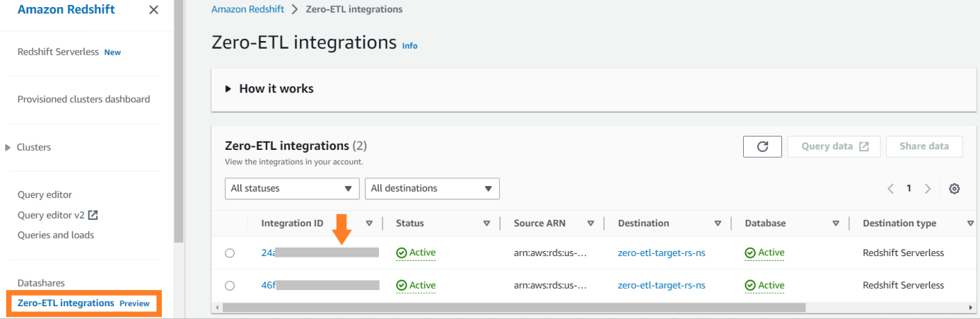This screenshot has height=319, width=980.
Task: Click the Query data button
Action: pyautogui.click(x=834, y=146)
